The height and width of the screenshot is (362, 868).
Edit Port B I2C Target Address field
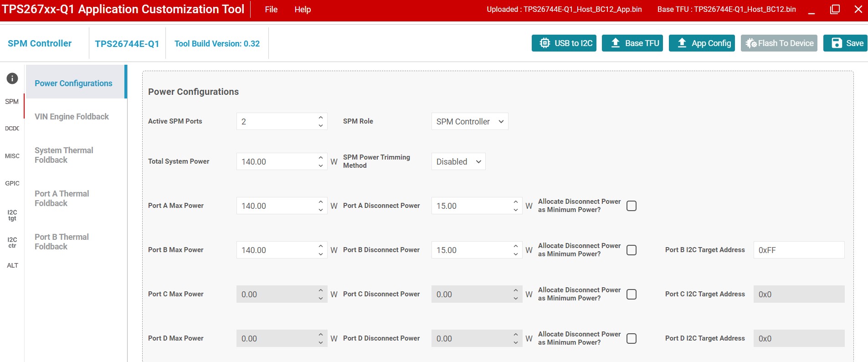click(799, 250)
